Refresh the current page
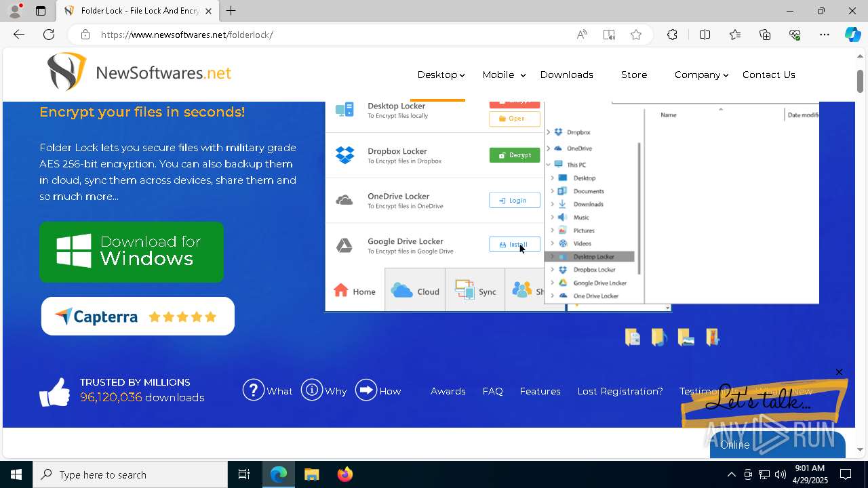 pyautogui.click(x=49, y=35)
